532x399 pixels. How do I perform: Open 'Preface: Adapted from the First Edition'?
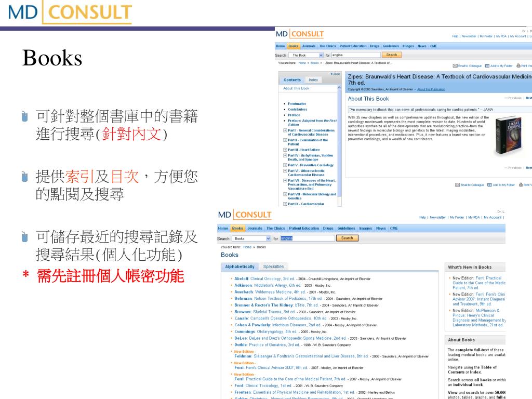point(312,123)
